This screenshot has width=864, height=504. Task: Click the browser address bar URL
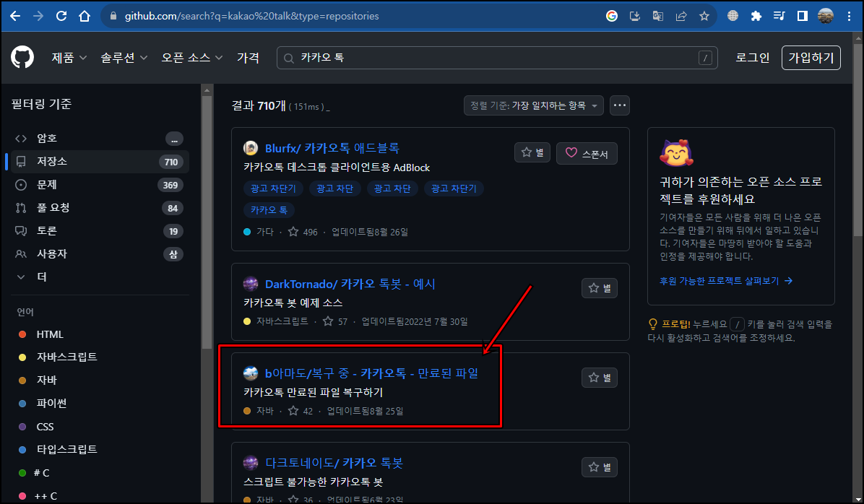(x=252, y=16)
